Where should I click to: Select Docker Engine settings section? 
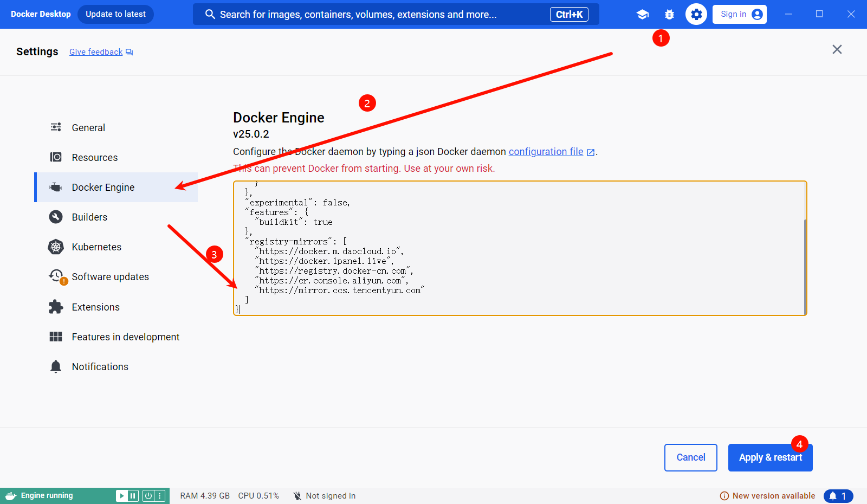[116, 187]
